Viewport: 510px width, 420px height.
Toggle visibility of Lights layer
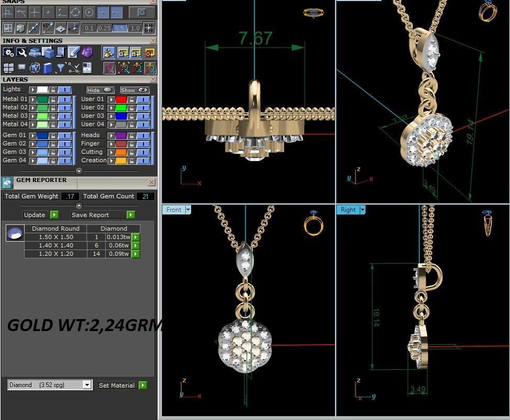coord(65,89)
